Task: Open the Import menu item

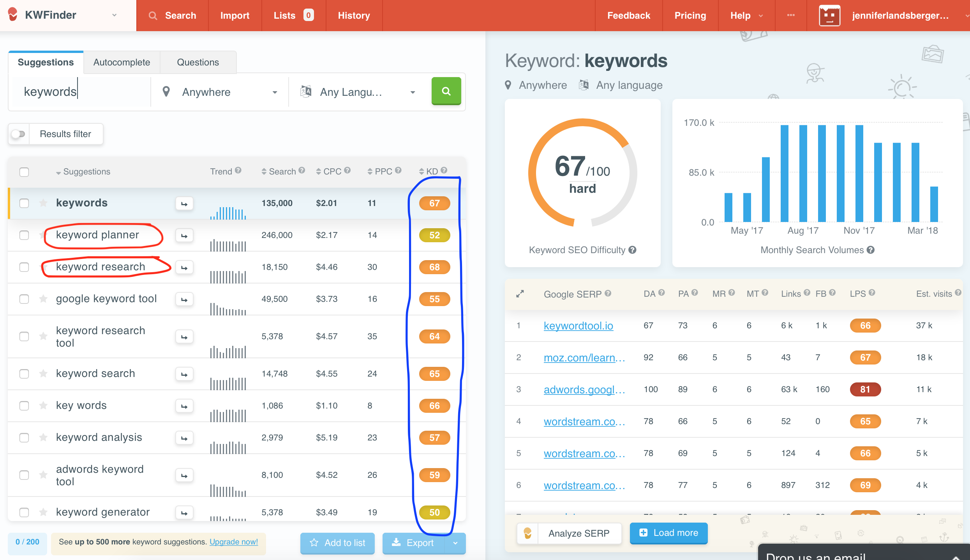Action: [235, 16]
